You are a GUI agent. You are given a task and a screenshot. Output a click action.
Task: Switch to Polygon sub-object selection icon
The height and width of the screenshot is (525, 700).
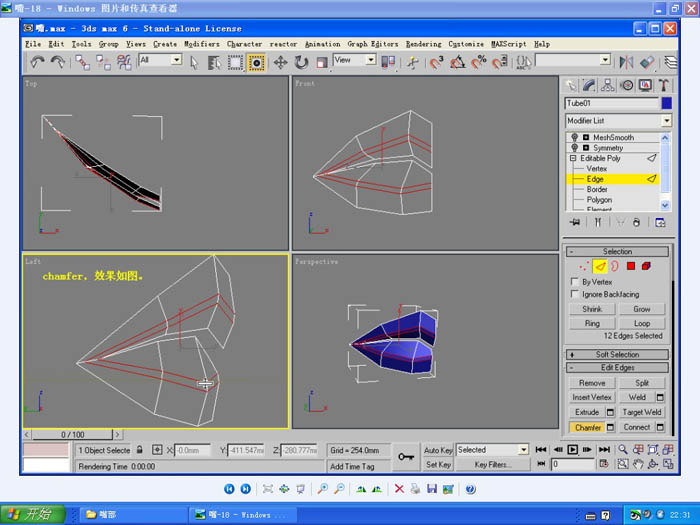[629, 267]
